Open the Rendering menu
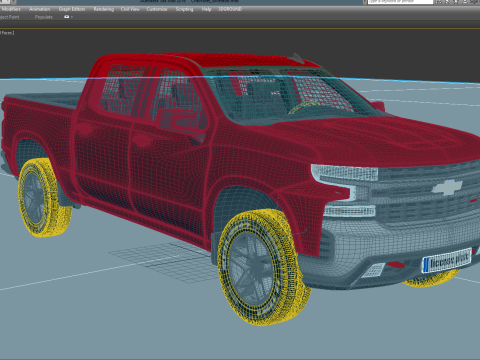The image size is (480, 360). point(104,9)
